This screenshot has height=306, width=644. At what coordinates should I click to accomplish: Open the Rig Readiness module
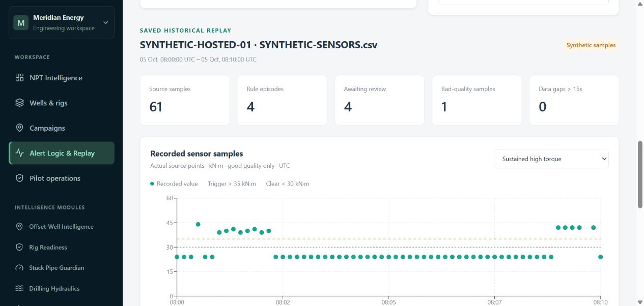[62, 248]
